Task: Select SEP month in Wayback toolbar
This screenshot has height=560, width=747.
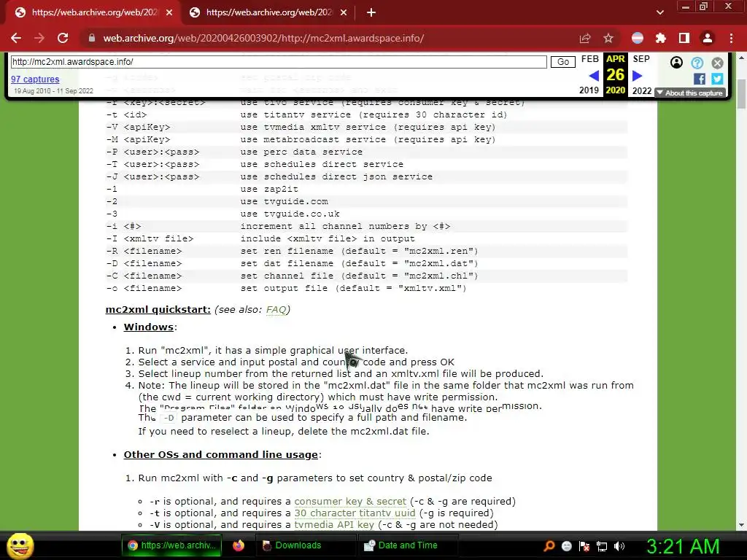Action: point(641,59)
